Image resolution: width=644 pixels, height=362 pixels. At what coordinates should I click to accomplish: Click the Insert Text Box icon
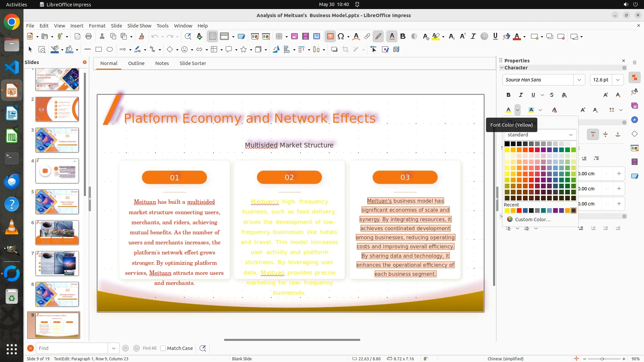330,37
